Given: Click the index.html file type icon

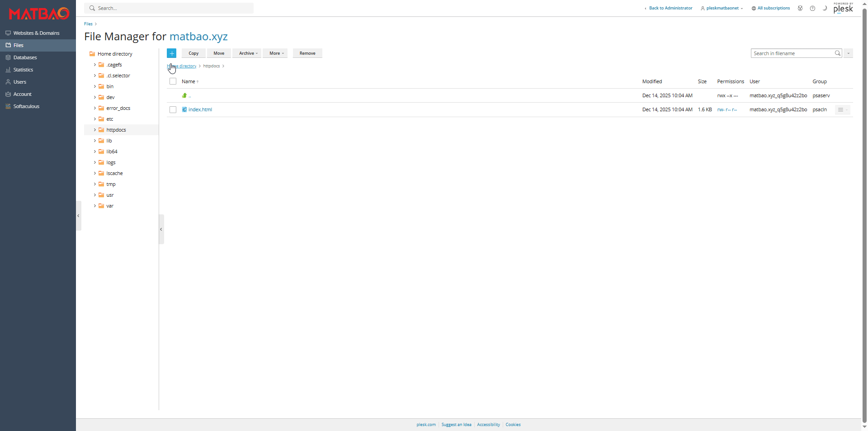Looking at the screenshot, I should point(184,109).
